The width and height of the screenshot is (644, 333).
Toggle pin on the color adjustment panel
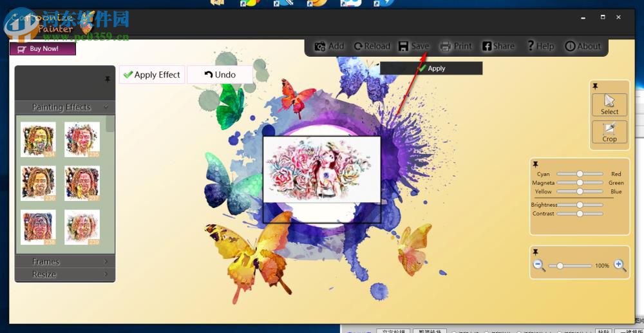point(536,164)
